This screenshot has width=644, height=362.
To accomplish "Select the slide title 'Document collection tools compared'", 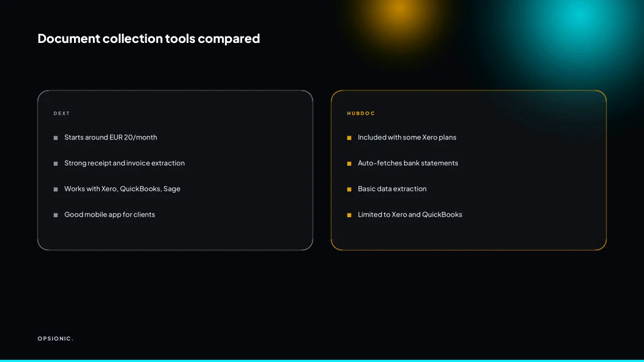I will point(149,39).
